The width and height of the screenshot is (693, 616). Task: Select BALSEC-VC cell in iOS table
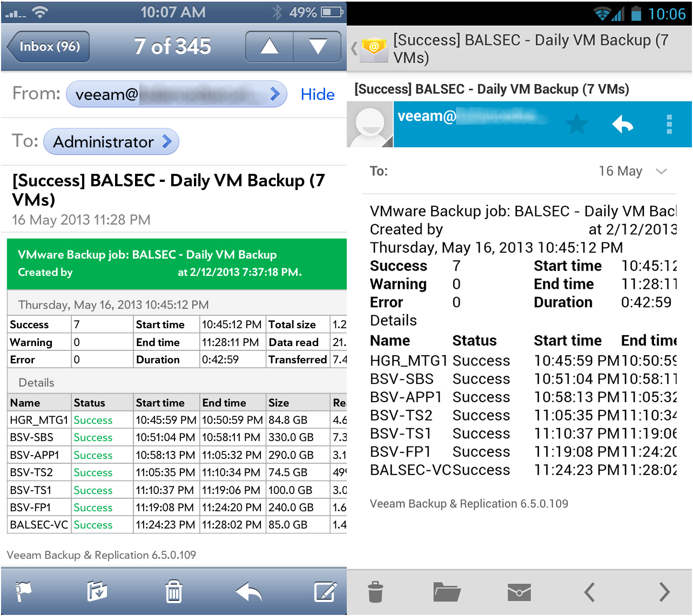point(39,525)
